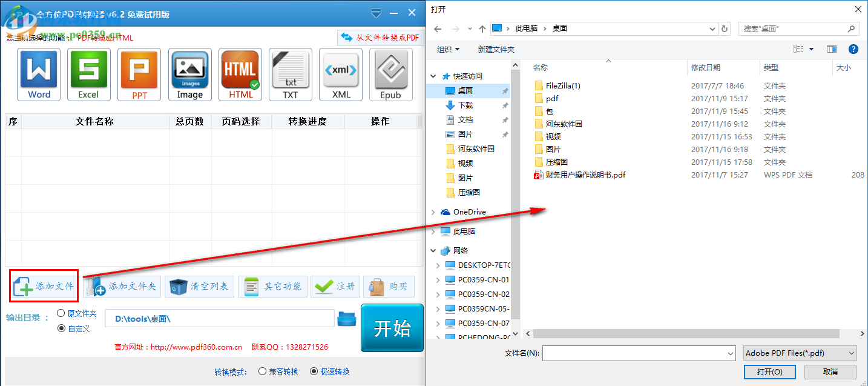Select the 河东软件园 folder in file list

pos(559,124)
